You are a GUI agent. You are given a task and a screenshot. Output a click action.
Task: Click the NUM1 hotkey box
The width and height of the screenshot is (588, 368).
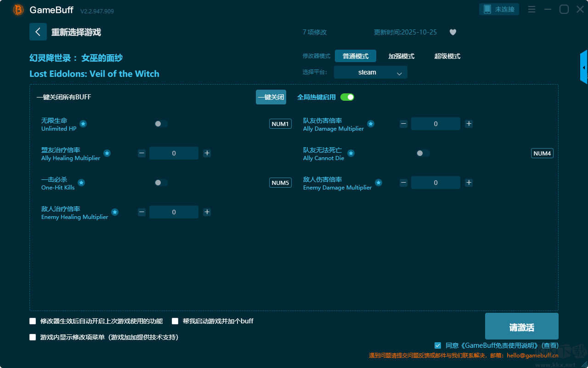(280, 124)
